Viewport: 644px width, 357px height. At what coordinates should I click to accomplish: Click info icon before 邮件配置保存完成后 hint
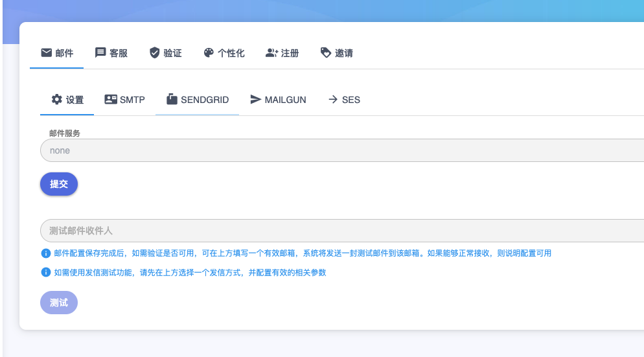pyautogui.click(x=46, y=253)
